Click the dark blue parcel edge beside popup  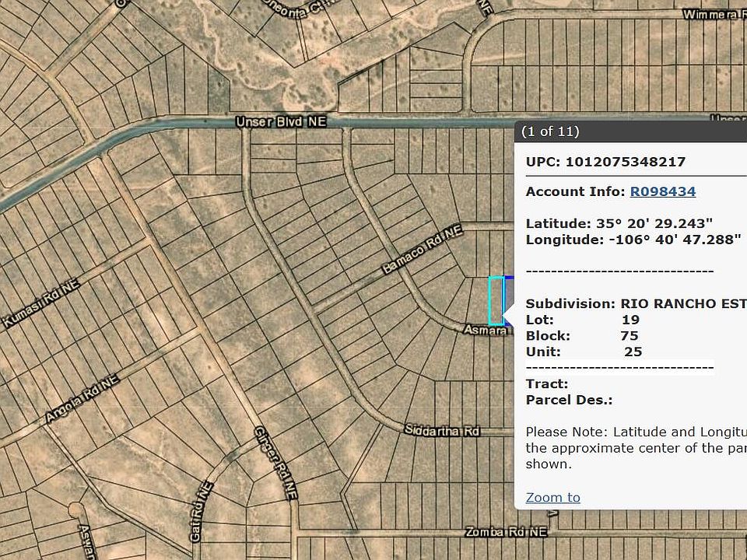coord(510,278)
